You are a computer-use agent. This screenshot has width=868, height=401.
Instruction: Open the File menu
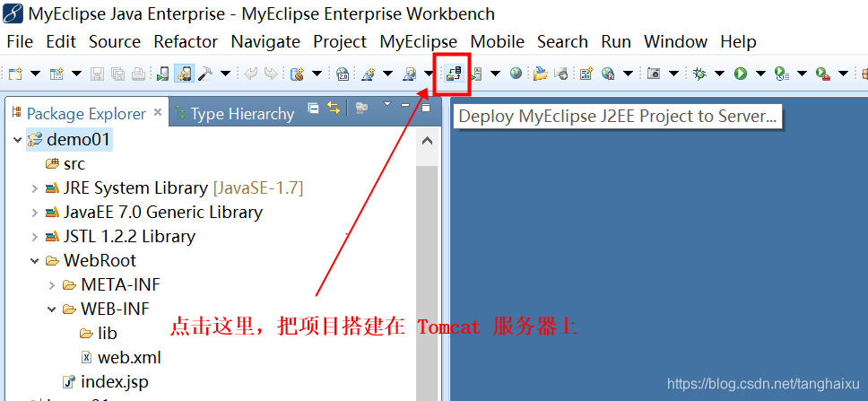coord(20,42)
